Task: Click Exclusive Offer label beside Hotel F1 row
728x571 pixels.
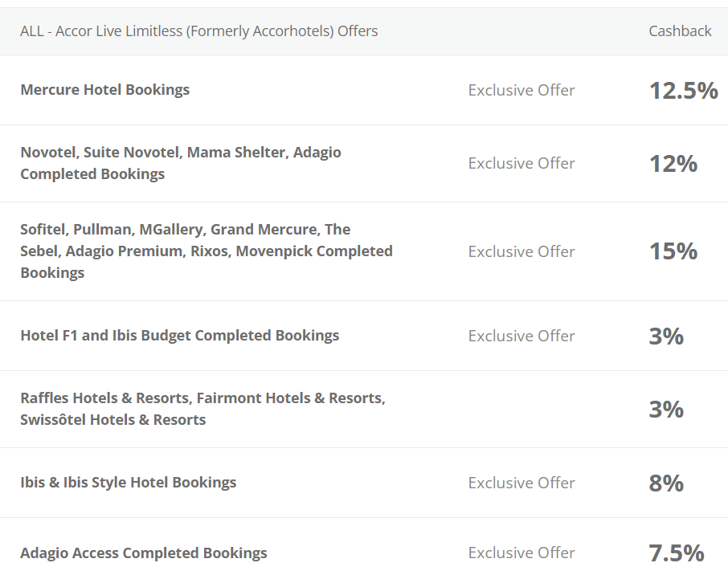Action: click(521, 336)
